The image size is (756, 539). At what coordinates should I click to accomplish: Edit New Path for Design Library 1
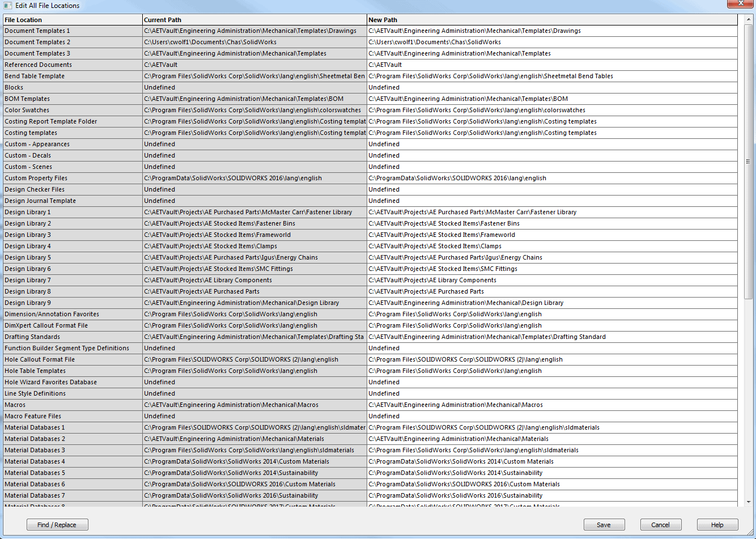tap(553, 212)
